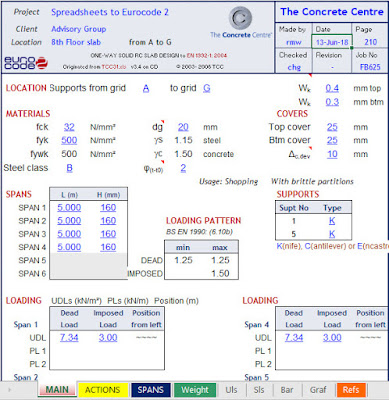Click the Eurocode 2 logo
389x400 pixels.
click(26, 63)
